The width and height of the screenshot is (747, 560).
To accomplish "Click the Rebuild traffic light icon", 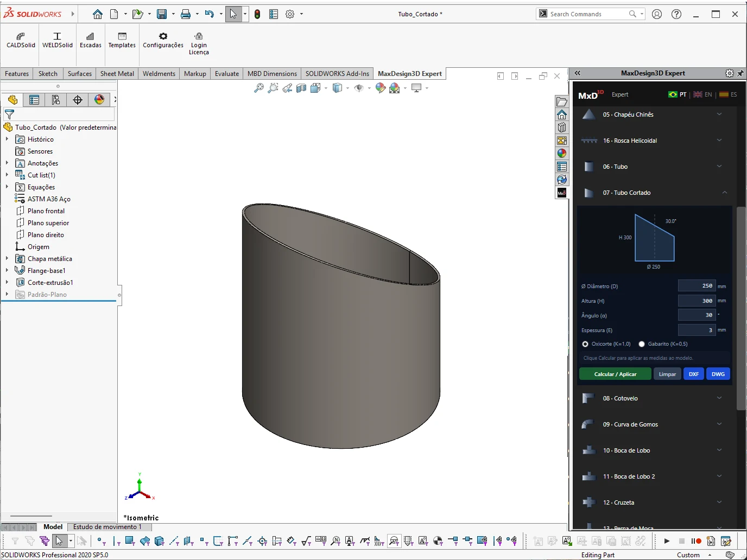I will tap(257, 14).
